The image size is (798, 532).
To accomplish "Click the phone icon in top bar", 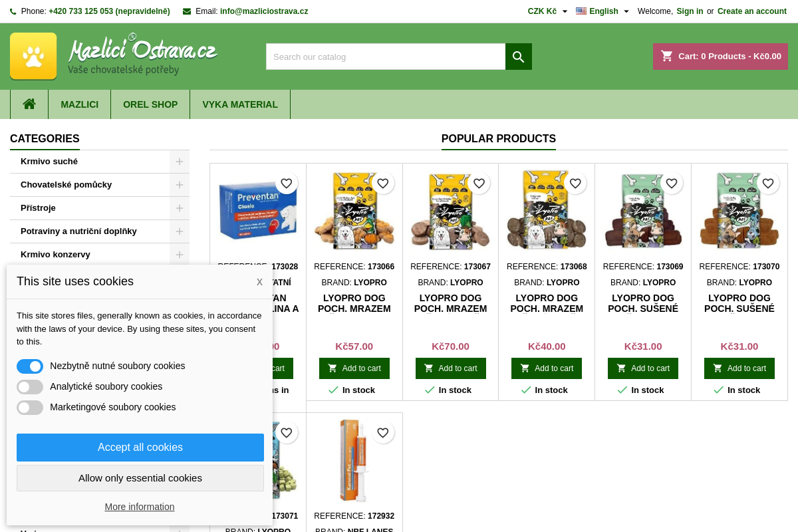I will [x=13, y=11].
